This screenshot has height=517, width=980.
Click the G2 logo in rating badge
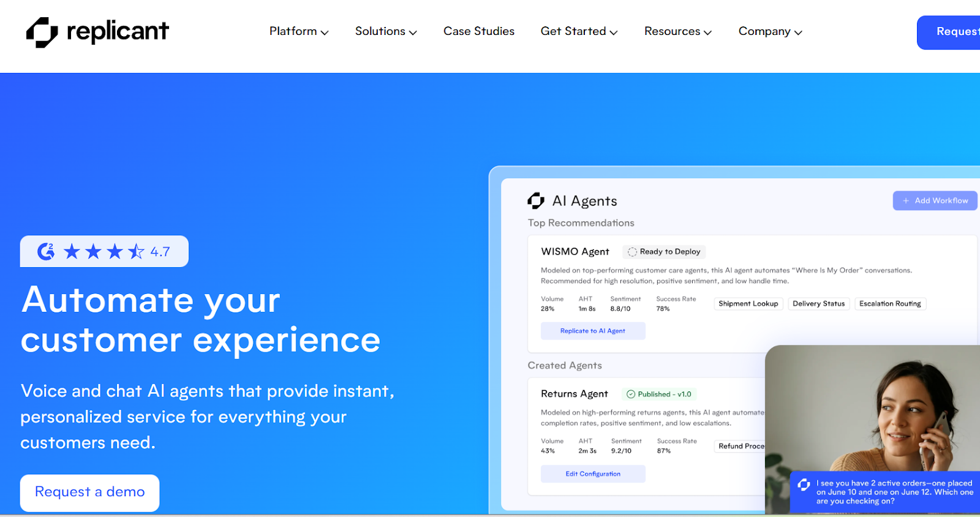(x=46, y=251)
